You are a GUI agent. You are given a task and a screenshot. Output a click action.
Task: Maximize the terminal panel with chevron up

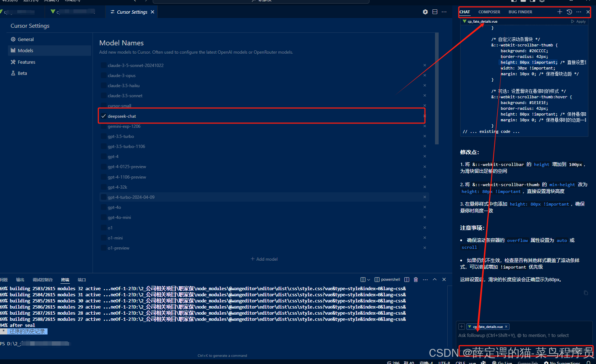[435, 279]
